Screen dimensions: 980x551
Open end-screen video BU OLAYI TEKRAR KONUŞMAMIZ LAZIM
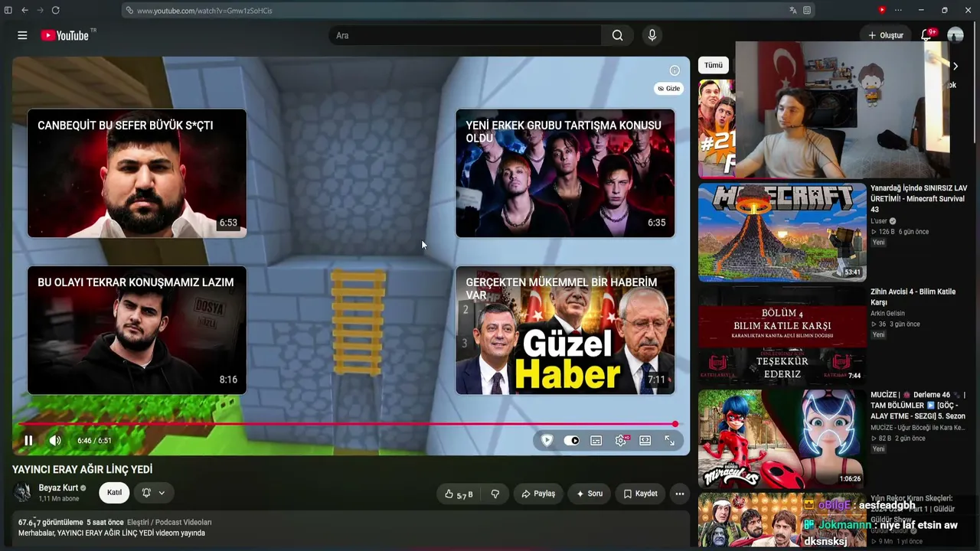point(137,331)
